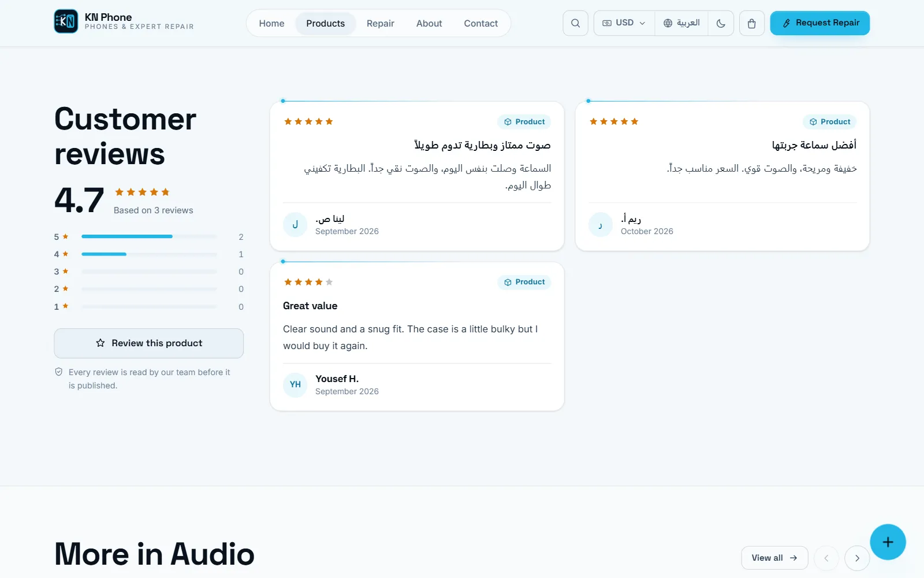Click the star rating on Great value review
This screenshot has width=924, height=578.
tap(308, 282)
